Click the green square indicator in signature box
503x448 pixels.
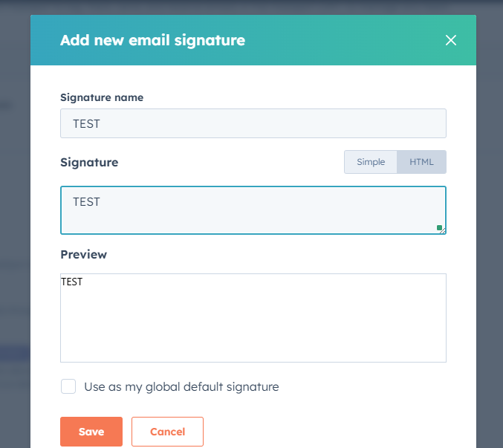(x=439, y=227)
